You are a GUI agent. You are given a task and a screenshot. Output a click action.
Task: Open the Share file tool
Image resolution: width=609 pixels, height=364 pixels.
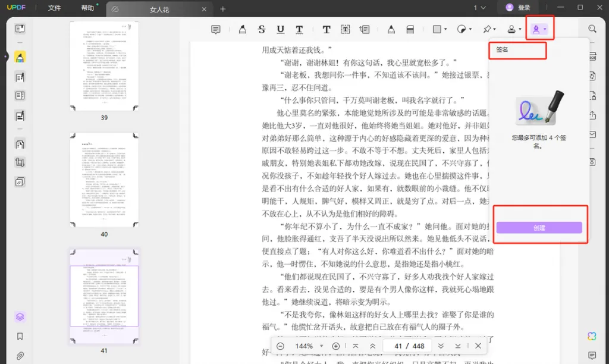point(592,115)
